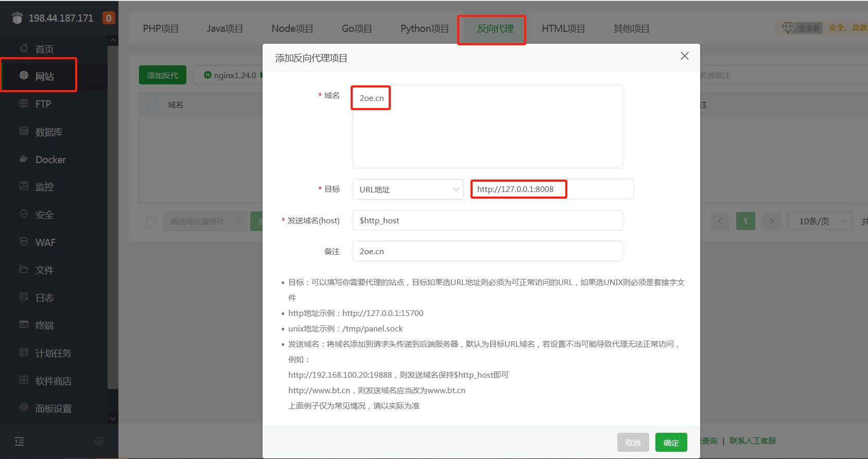The image size is (868, 459).
Task: Click the sidebar scroll down arrow
Action: pyautogui.click(x=113, y=418)
